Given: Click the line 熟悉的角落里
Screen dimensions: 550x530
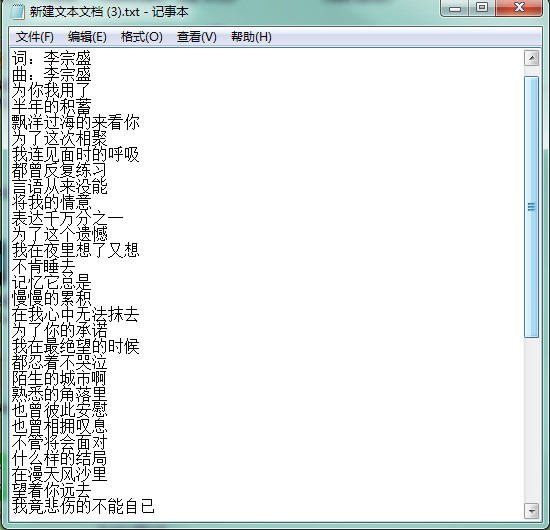Looking at the screenshot, I should click(60, 395).
